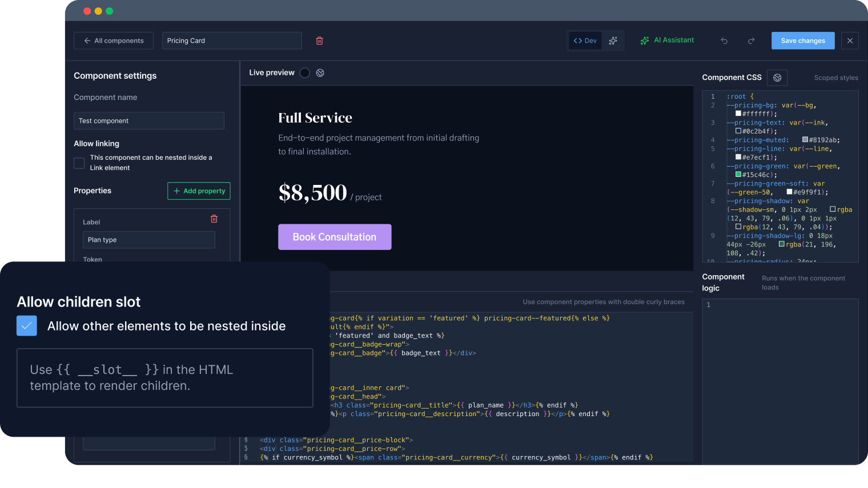The width and height of the screenshot is (868, 488).
Task: Delete the Plan type property
Action: 214,219
